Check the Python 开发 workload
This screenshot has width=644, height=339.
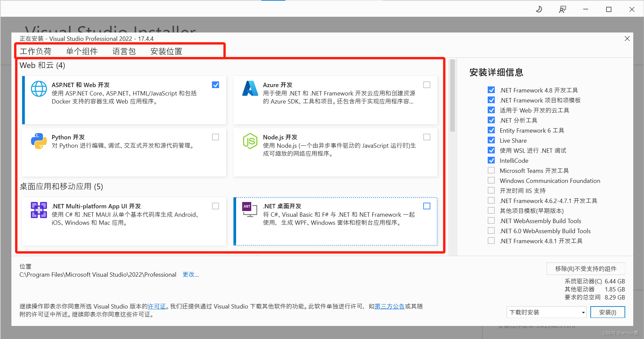point(216,137)
